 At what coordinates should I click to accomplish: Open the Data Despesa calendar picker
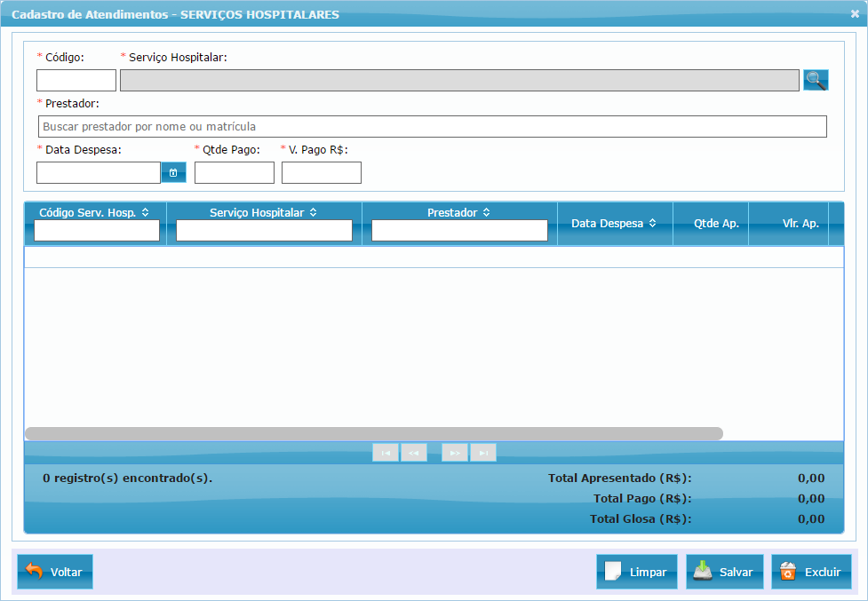(x=173, y=172)
